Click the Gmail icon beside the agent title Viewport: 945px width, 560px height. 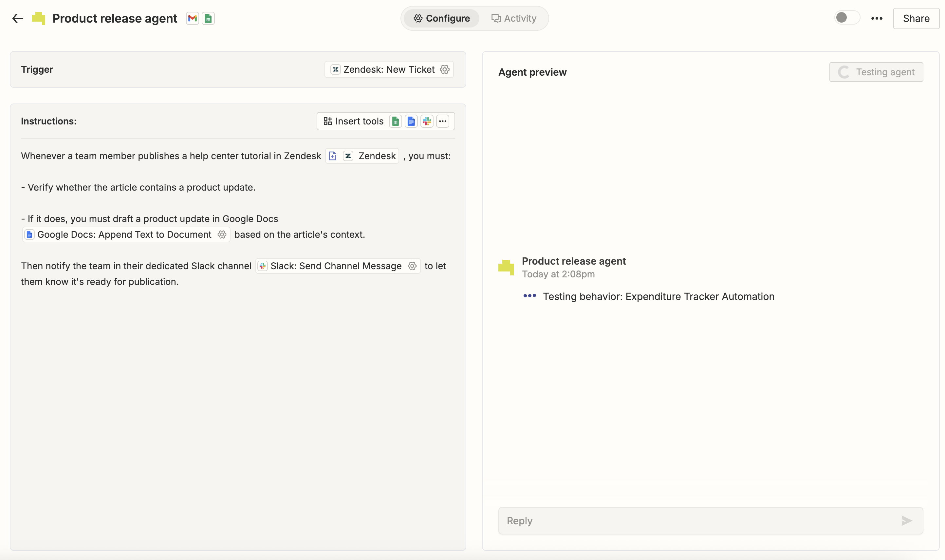click(193, 18)
